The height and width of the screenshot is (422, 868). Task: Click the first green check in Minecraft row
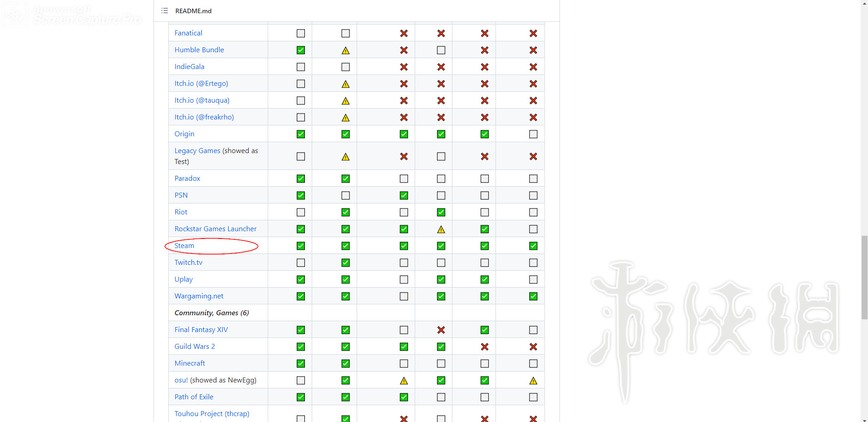point(301,363)
